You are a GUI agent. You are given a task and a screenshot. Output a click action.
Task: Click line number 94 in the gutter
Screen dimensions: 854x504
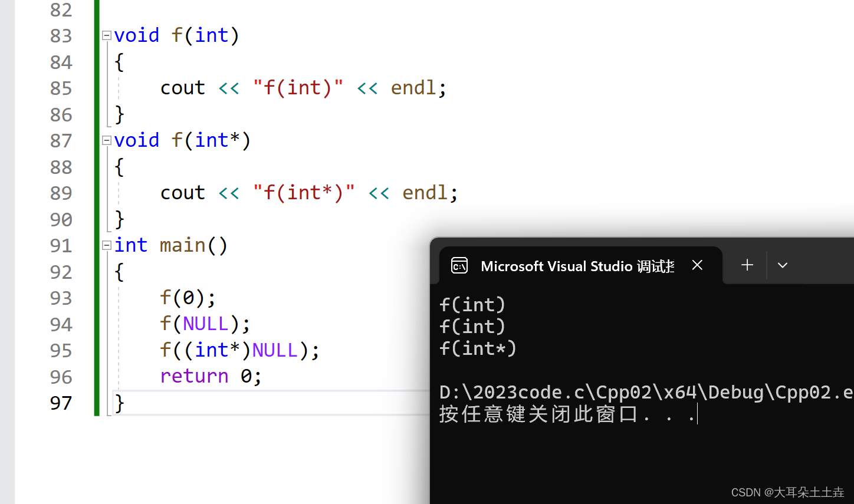click(x=61, y=325)
